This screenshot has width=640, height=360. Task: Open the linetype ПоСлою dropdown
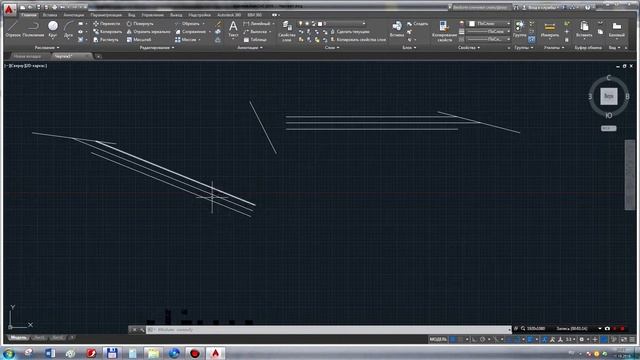[489, 40]
